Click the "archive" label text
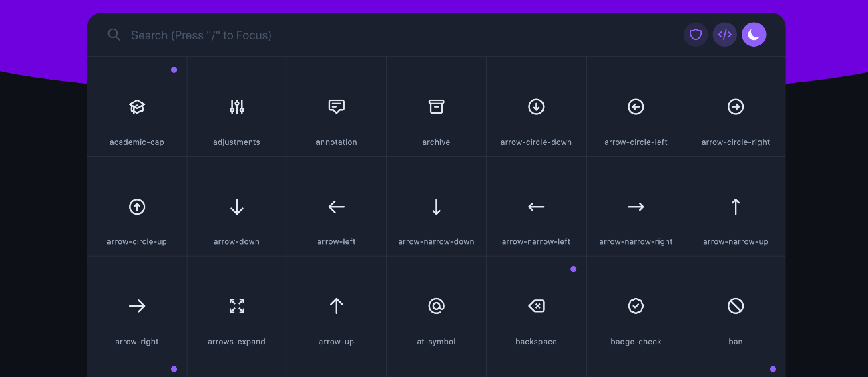Screen dimensions: 868x377 point(436,142)
